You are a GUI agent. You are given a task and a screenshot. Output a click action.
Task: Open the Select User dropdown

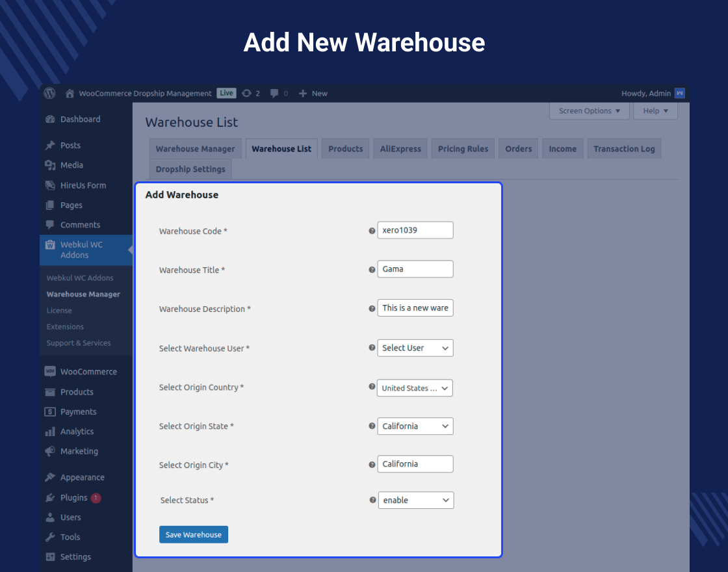(415, 348)
